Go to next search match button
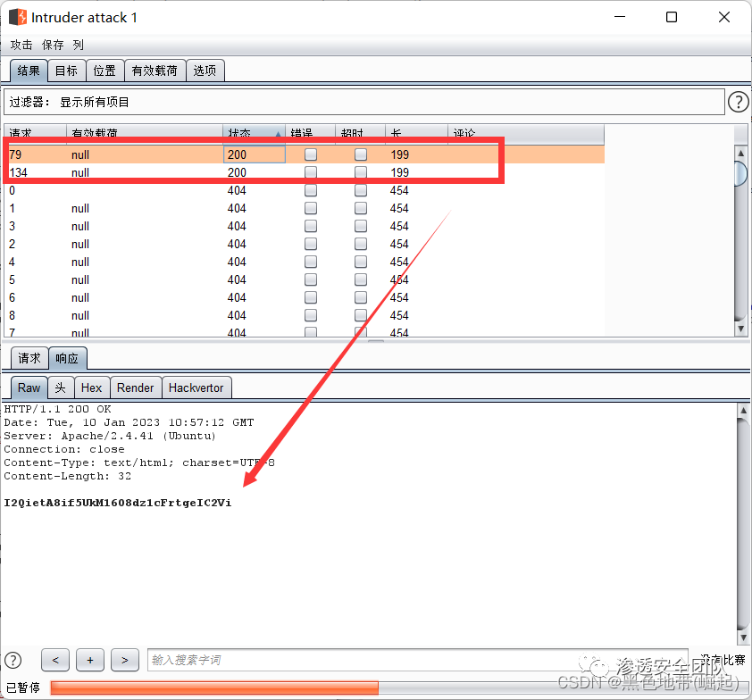 pyautogui.click(x=125, y=660)
